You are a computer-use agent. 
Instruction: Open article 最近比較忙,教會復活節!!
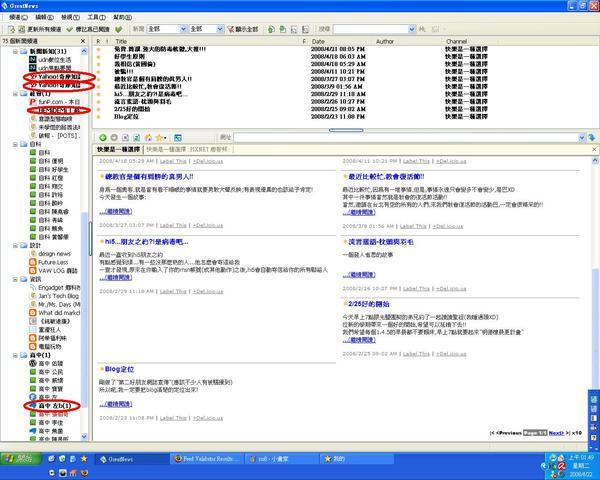tap(386, 177)
